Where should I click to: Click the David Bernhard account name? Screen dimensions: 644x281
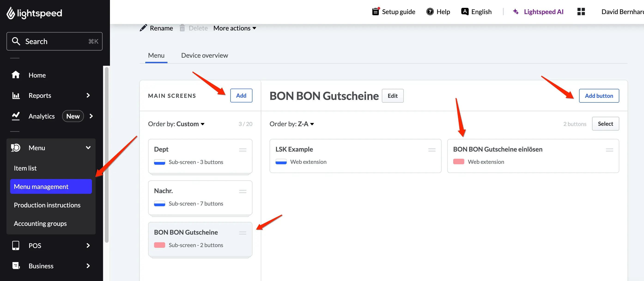click(x=623, y=12)
